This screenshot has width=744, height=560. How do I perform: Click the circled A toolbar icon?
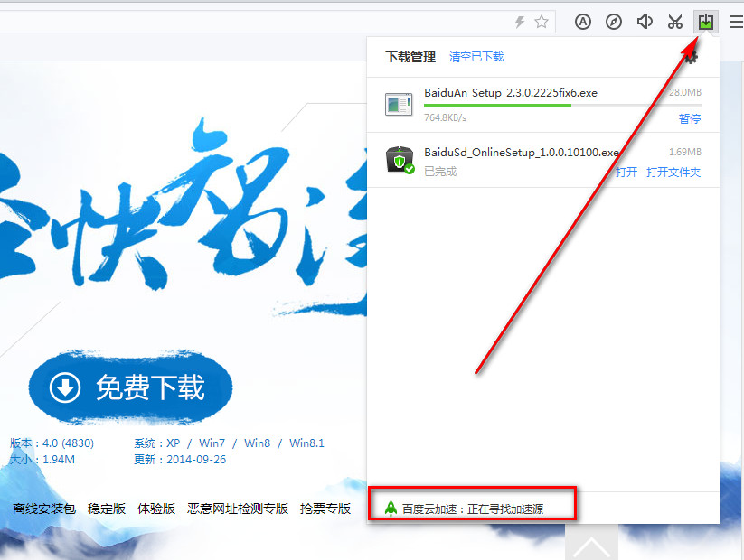(x=583, y=22)
